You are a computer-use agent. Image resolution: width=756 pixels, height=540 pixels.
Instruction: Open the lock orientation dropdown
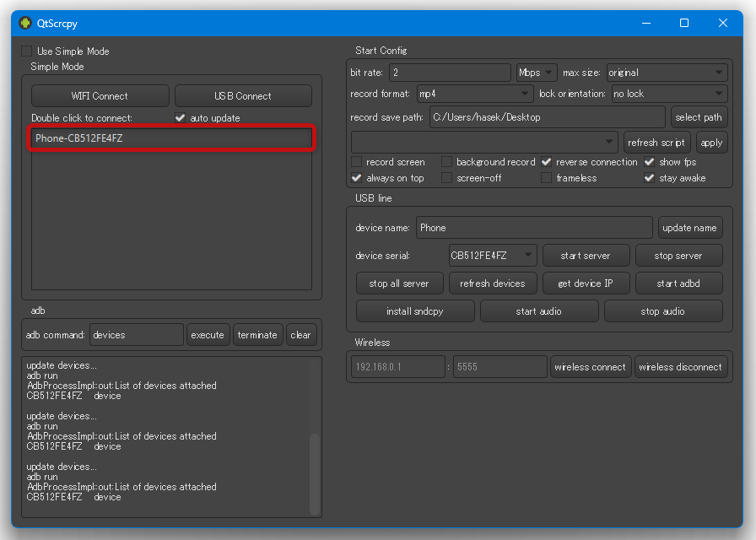point(669,94)
